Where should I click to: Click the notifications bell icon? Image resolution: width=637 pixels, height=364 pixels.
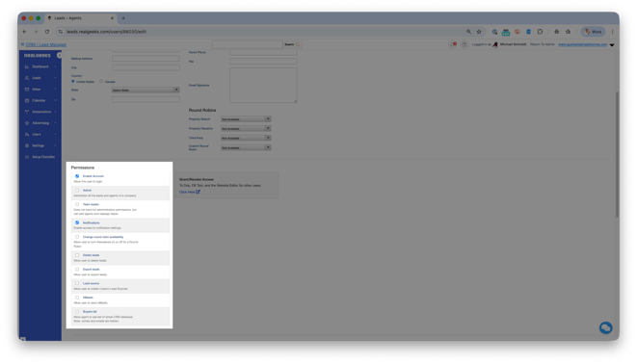pyautogui.click(x=453, y=44)
